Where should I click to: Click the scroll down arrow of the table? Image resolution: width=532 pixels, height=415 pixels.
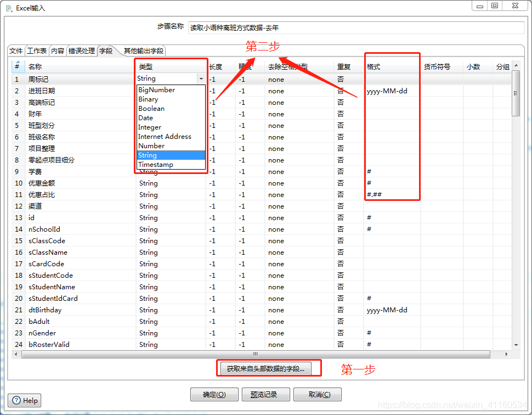pos(516,345)
